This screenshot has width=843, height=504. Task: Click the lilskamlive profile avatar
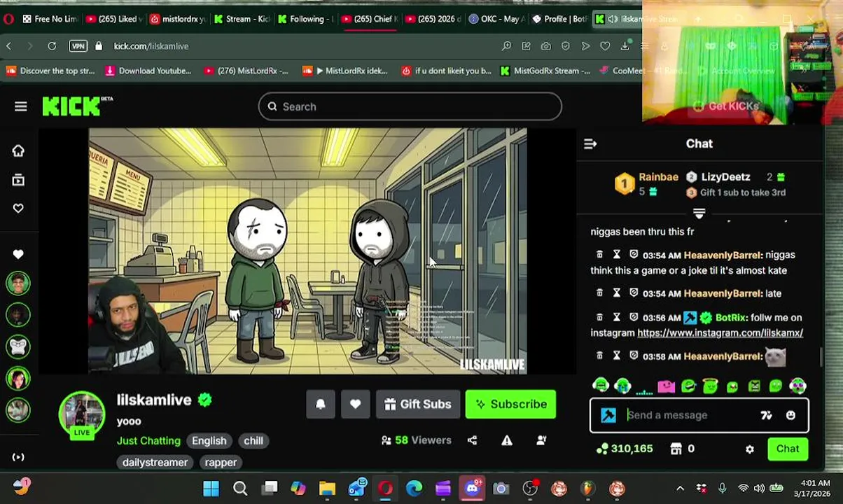82,414
